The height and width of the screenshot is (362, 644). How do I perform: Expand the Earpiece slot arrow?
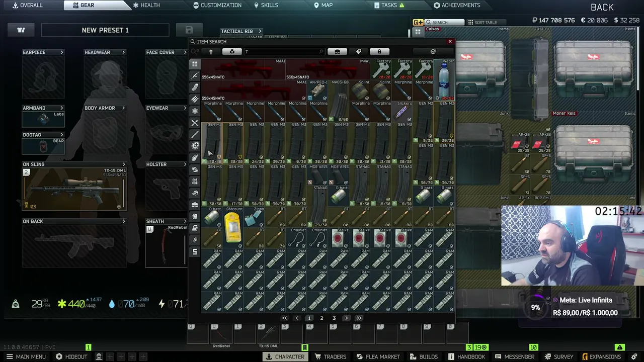click(62, 52)
